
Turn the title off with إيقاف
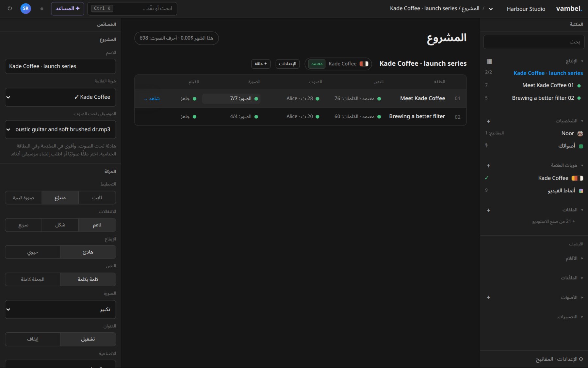pyautogui.click(x=33, y=339)
